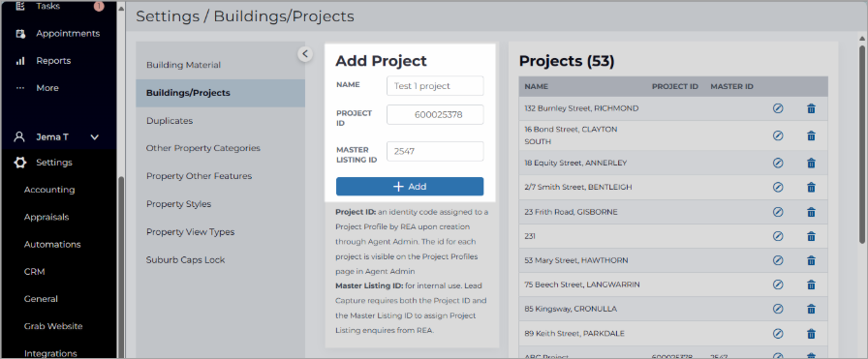Screen dimensions: 868x359
Task: Click the page vertical scrollbar
Action: click(861, 138)
